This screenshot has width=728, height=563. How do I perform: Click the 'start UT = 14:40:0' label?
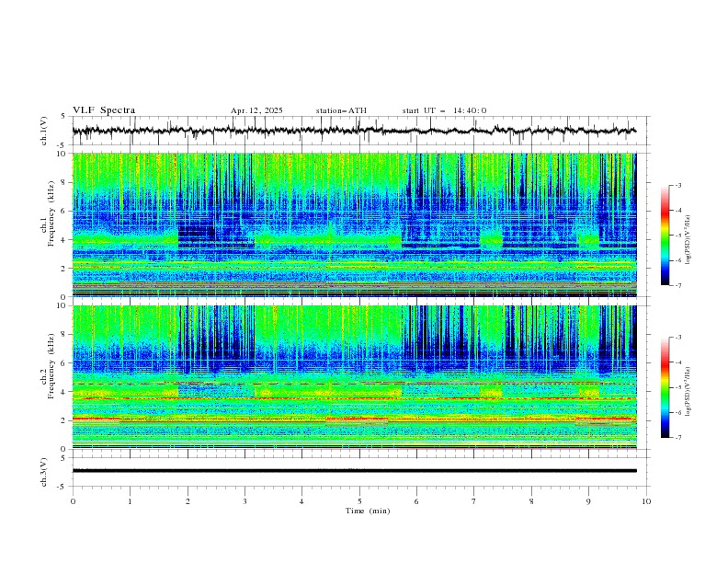[x=444, y=110]
